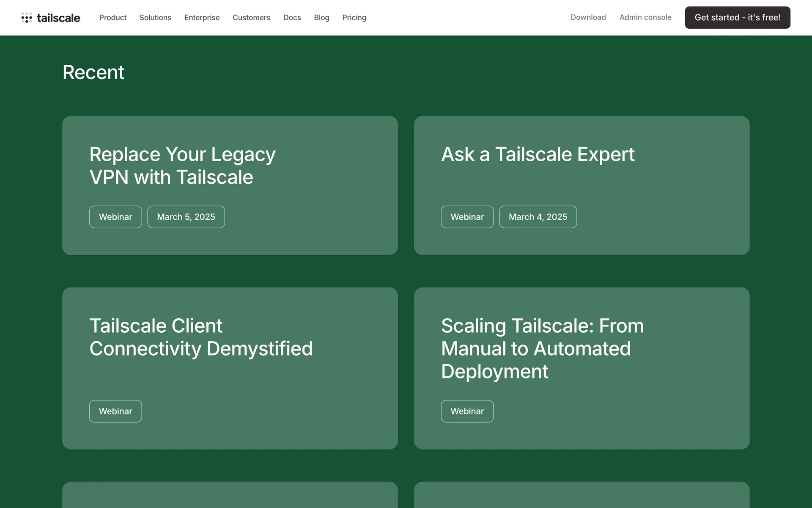Open Ask a Tailscale Expert card
The width and height of the screenshot is (812, 508).
coord(538,155)
